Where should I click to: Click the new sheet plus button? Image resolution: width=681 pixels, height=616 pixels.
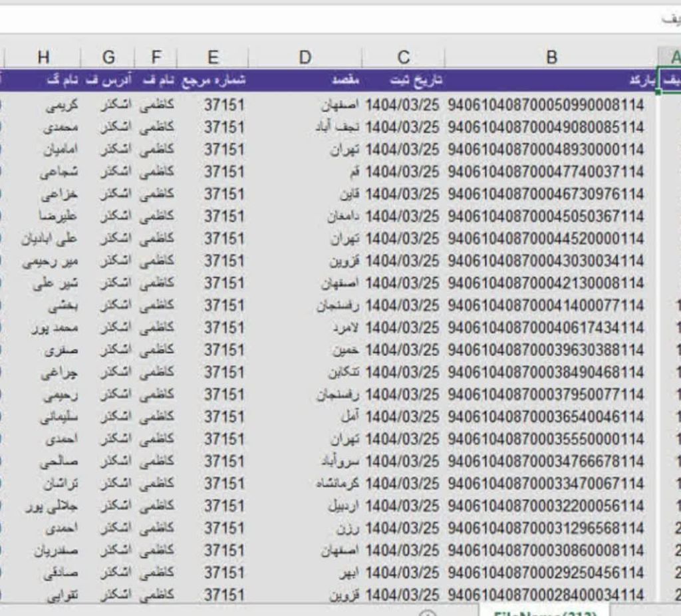point(428,613)
